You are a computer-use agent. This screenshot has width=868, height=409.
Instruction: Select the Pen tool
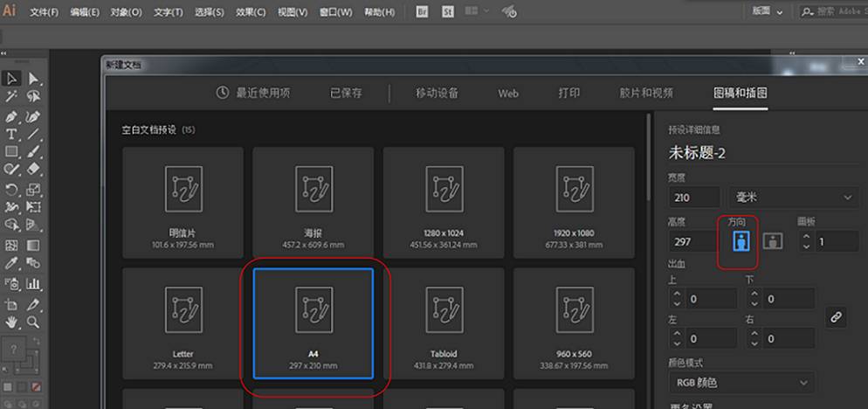tap(11, 116)
